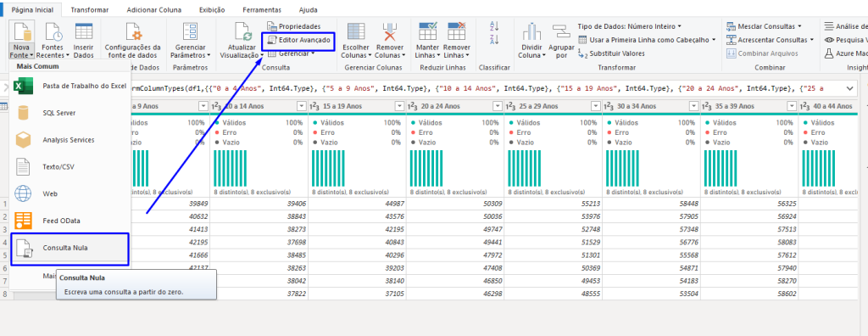Select Consulta Nula option
The image size is (868, 336).
[x=70, y=248]
